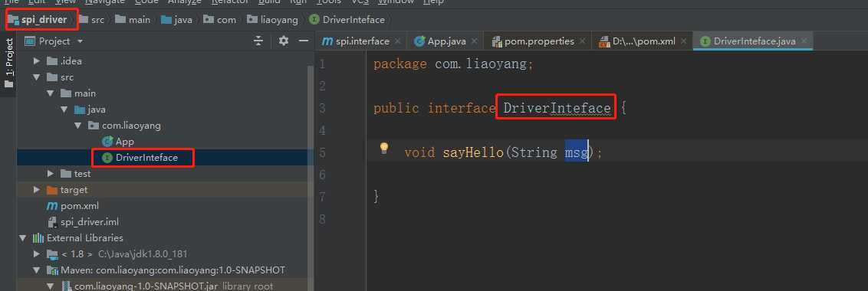Collapse the src folder in the tree
The width and height of the screenshot is (868, 291).
coord(37,77)
